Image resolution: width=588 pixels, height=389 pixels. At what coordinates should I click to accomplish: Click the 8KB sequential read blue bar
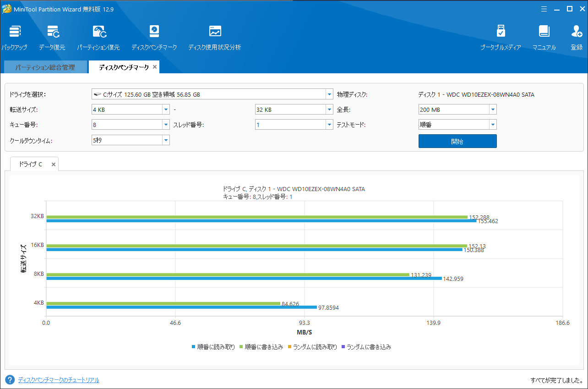pyautogui.click(x=244, y=278)
